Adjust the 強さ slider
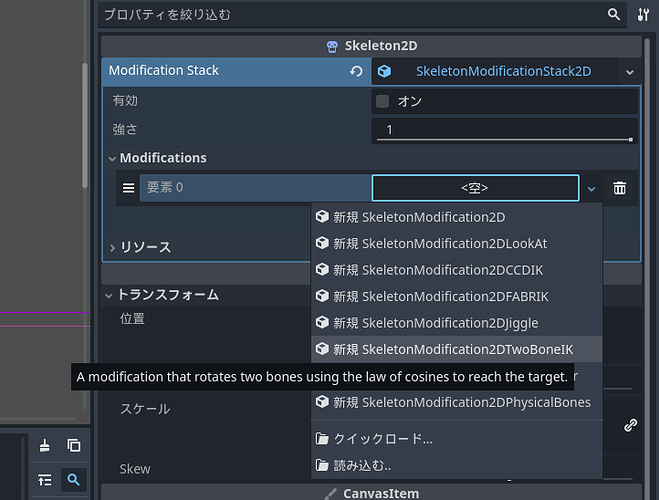 pyautogui.click(x=505, y=139)
